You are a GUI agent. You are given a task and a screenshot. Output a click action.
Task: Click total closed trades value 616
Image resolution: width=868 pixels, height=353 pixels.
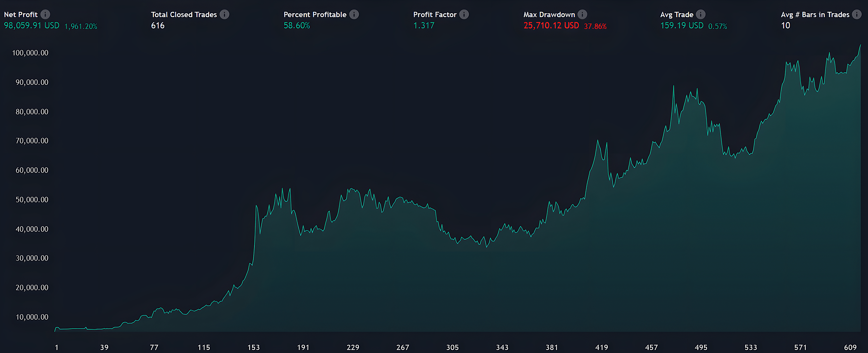(x=158, y=25)
